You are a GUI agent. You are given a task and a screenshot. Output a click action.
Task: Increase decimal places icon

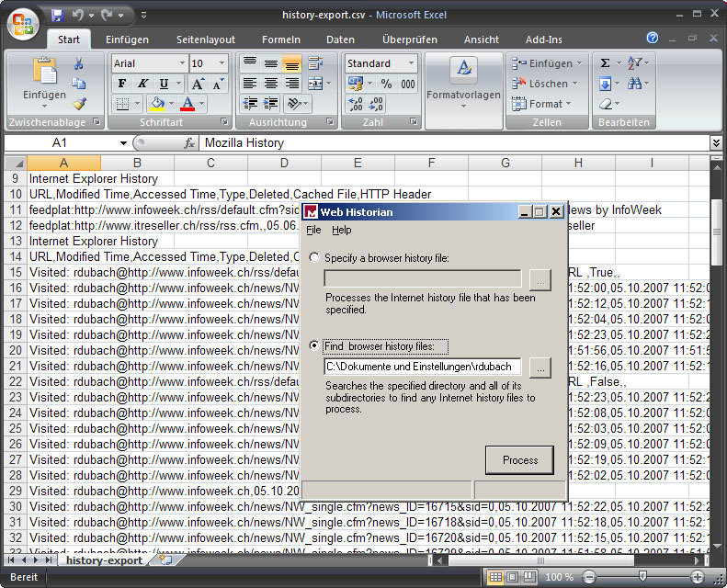[356, 104]
